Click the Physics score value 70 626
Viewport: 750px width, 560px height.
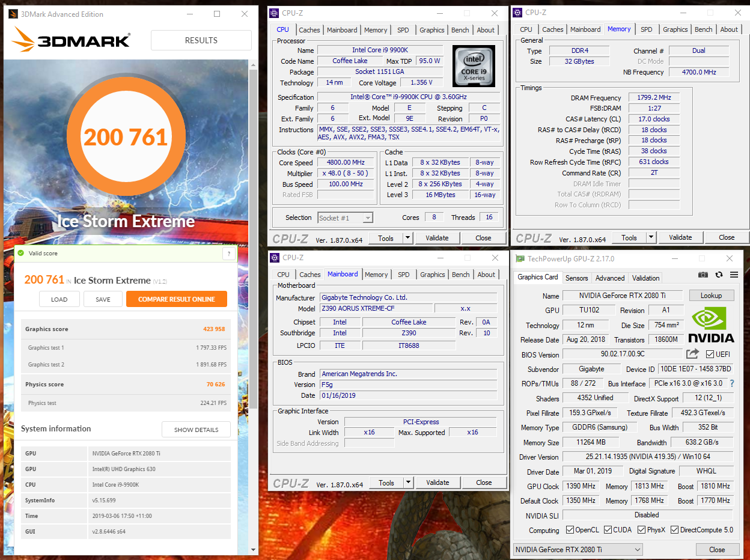216,385
